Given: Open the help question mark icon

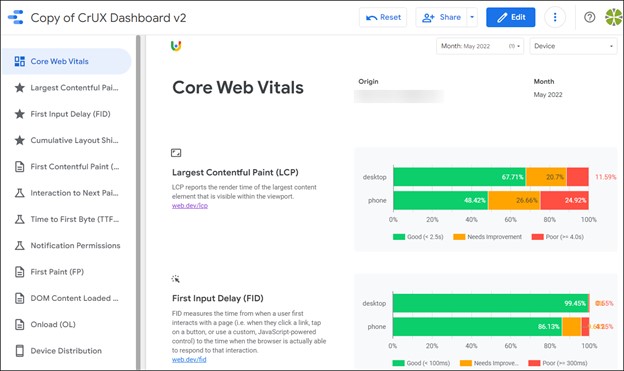Looking at the screenshot, I should [589, 17].
